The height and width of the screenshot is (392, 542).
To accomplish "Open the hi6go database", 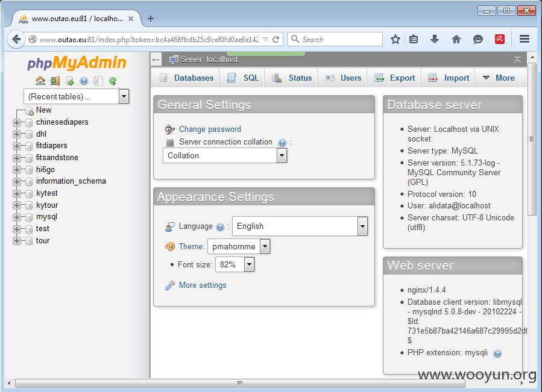I will coord(45,170).
